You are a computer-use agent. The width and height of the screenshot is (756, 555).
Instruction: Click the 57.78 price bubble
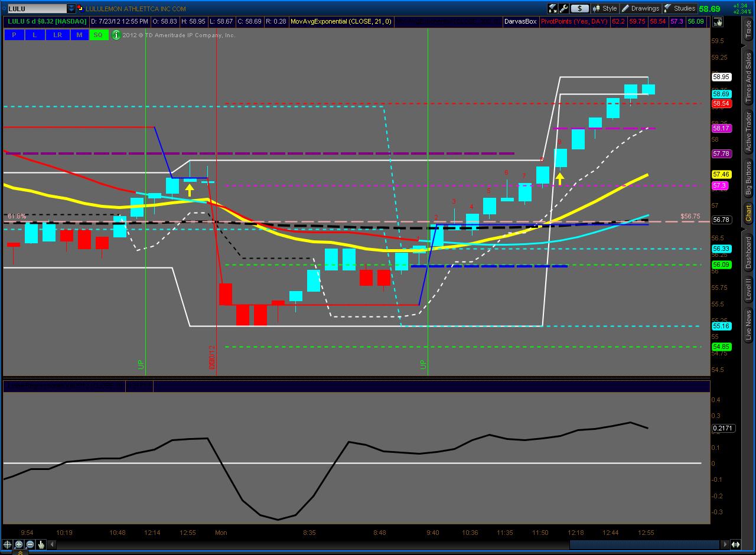click(x=721, y=154)
